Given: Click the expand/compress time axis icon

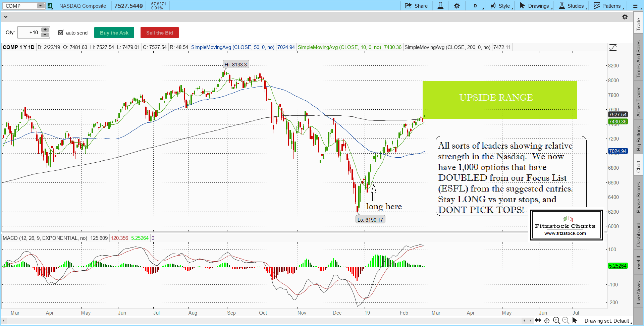Looking at the screenshot, I should (x=538, y=320).
